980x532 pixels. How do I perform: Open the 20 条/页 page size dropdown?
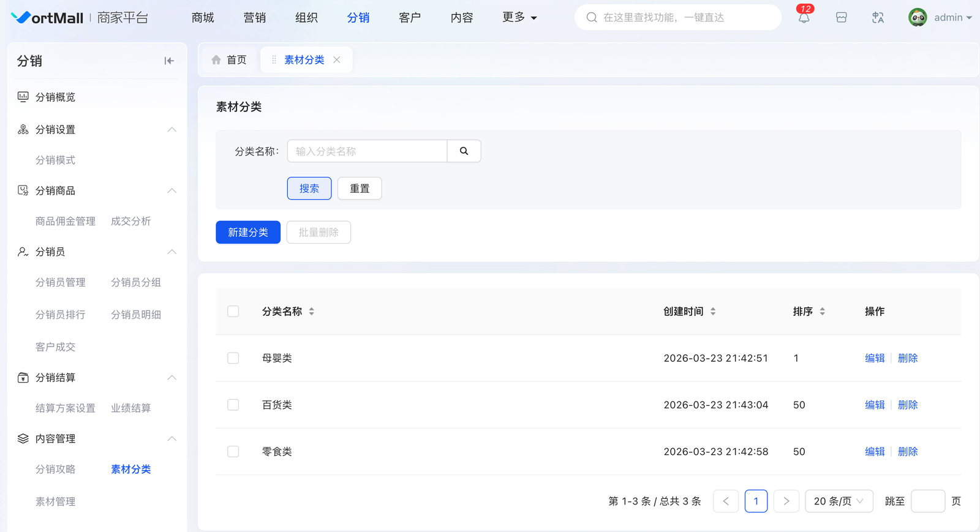[839, 501]
